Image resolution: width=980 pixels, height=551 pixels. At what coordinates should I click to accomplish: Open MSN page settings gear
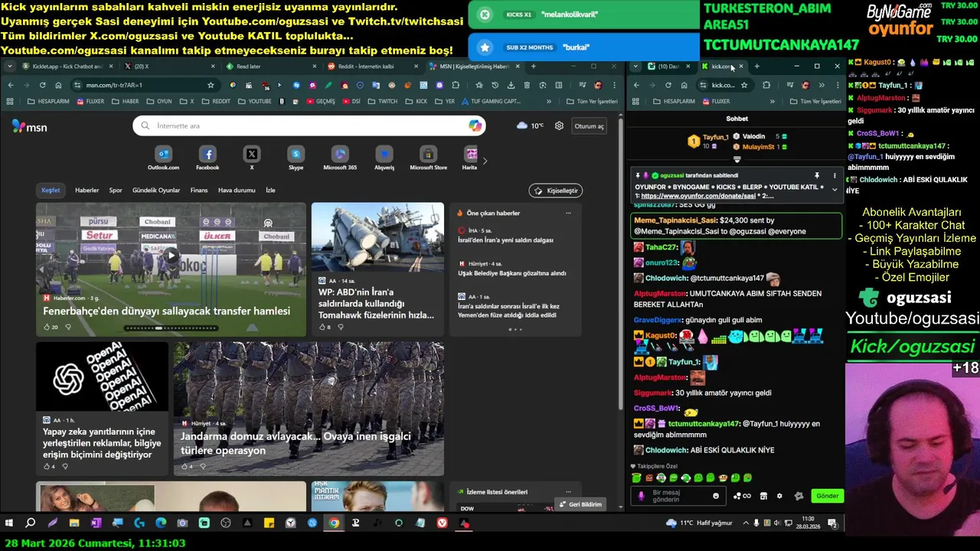point(559,126)
